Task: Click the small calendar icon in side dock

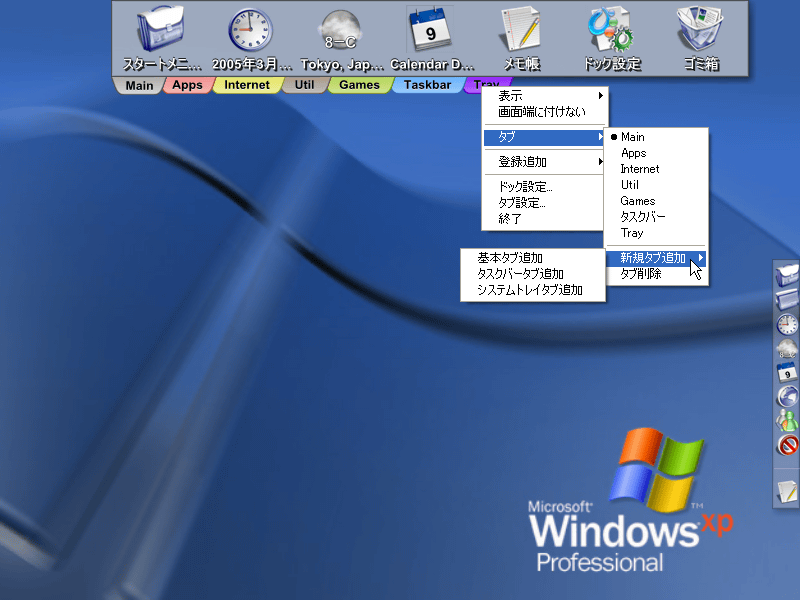Action: click(x=787, y=372)
